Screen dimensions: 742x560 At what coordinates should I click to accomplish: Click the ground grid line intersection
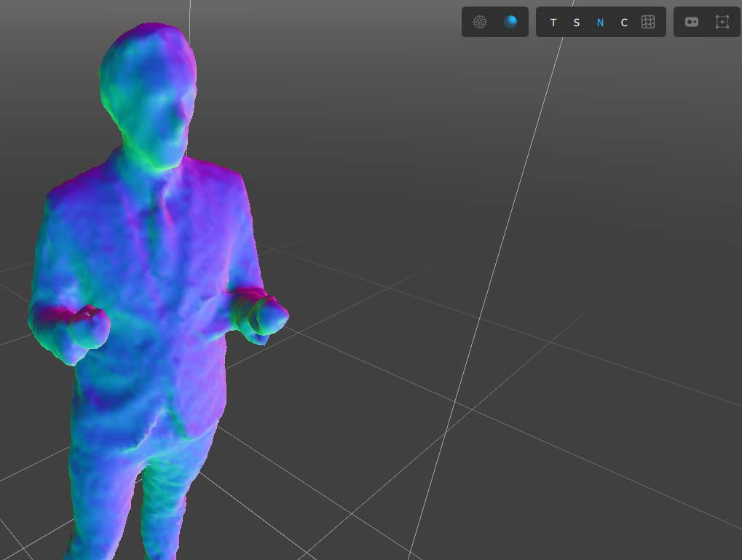(x=456, y=402)
